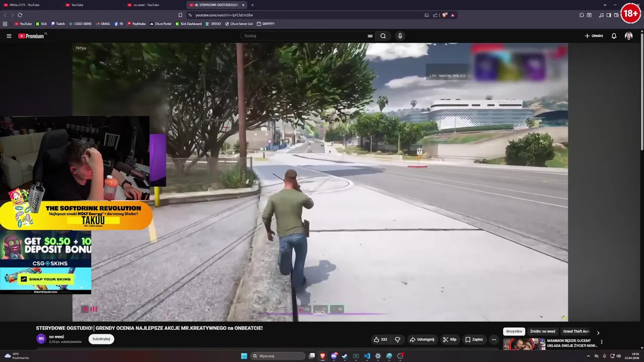Image resolution: width=644 pixels, height=362 pixels.
Task: Open the YouTube guide hamburger menu
Action: click(x=9, y=36)
